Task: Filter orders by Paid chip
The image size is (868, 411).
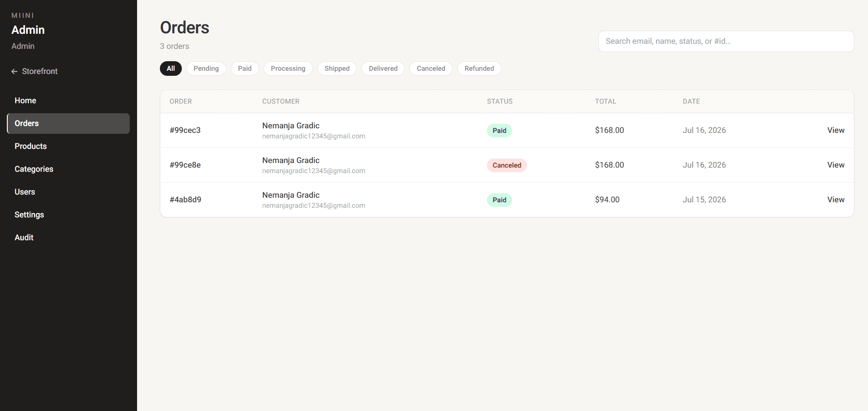Action: pyautogui.click(x=245, y=68)
